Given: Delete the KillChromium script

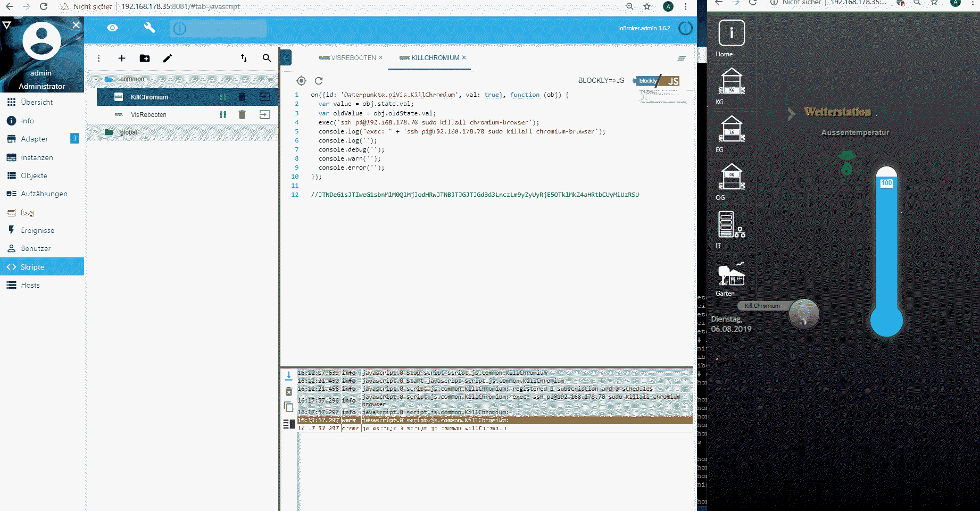Looking at the screenshot, I should click(x=242, y=97).
